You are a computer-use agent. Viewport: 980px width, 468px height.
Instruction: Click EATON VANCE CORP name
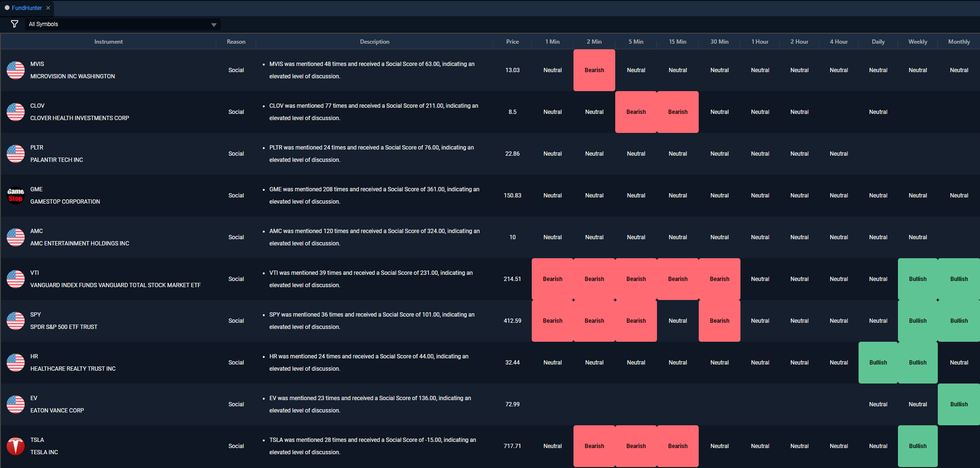pyautogui.click(x=57, y=411)
